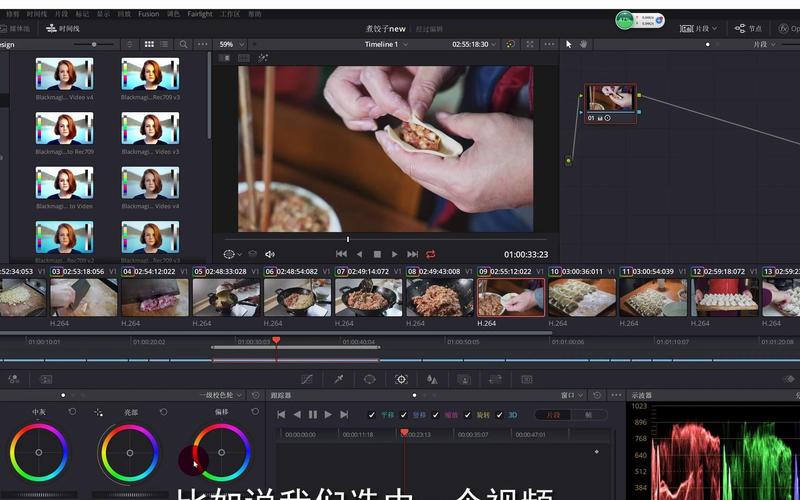Switch tracker mode to 帧 (Frame)
The image size is (800, 500).
588,415
